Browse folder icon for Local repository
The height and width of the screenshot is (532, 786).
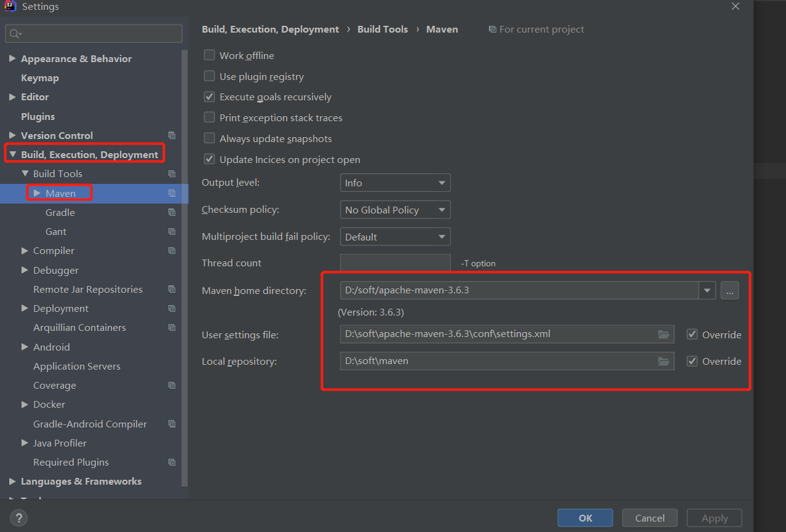click(x=663, y=361)
